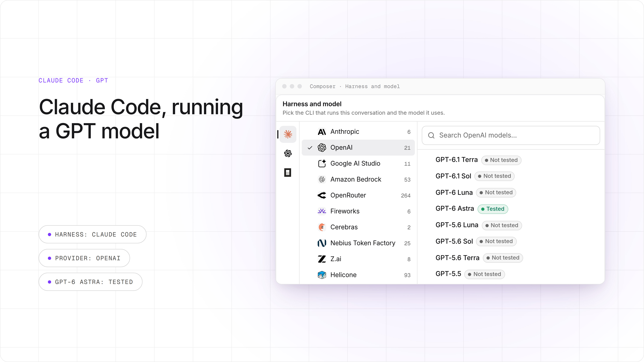
Task: Click the Fireworks purple logo
Action: (x=322, y=211)
